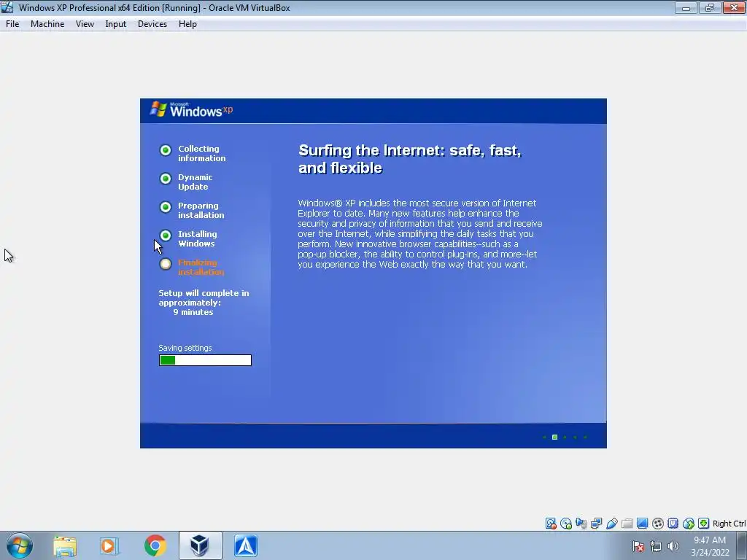Open the File menu

pyautogui.click(x=12, y=24)
